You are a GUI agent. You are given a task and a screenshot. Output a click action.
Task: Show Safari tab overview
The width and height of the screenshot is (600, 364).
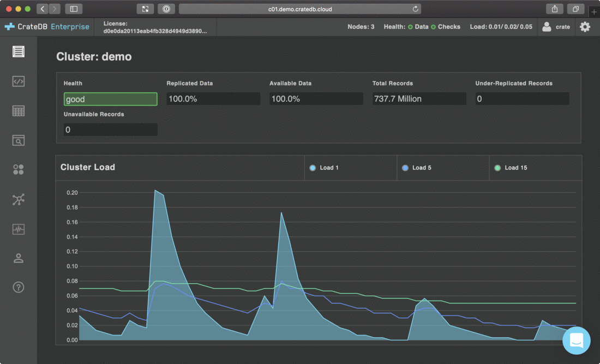point(575,9)
